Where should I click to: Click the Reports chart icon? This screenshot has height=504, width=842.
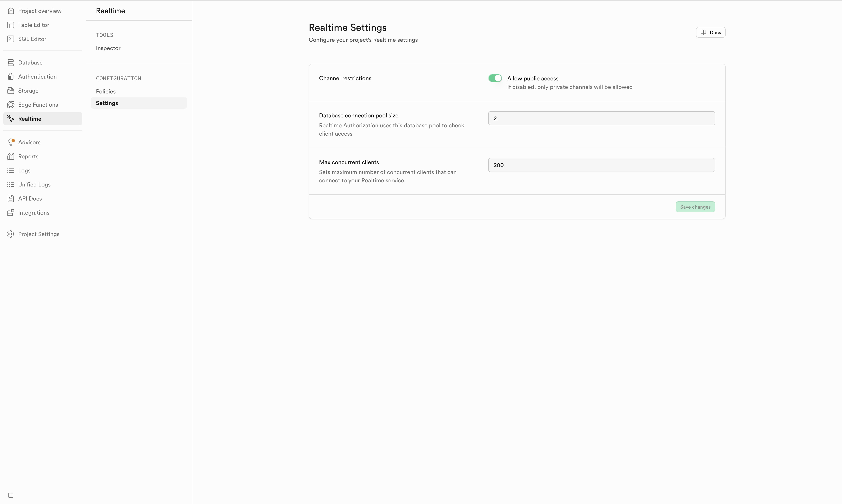point(11,156)
